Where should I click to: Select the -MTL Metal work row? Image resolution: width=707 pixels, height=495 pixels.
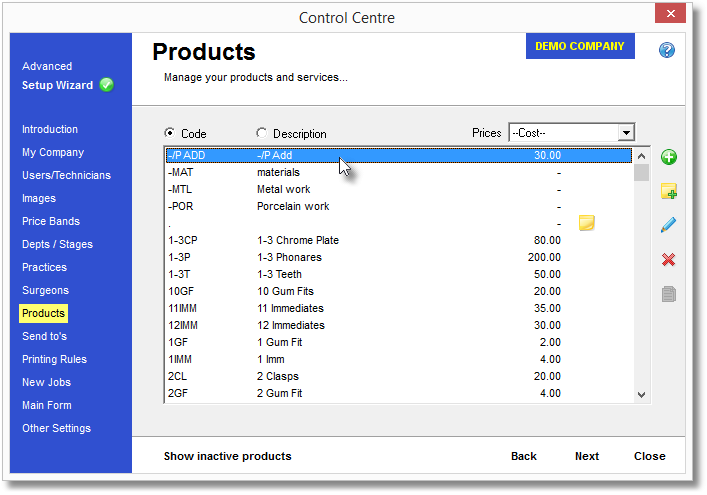tap(399, 189)
